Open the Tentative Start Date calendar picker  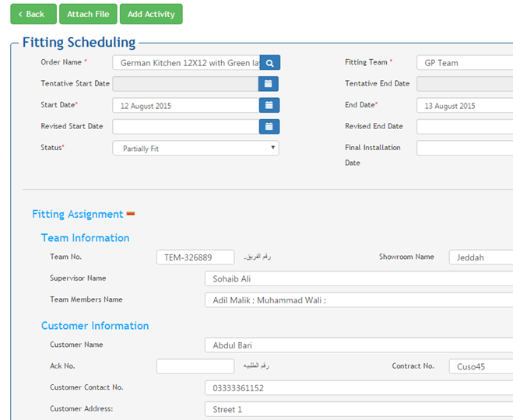coord(269,84)
